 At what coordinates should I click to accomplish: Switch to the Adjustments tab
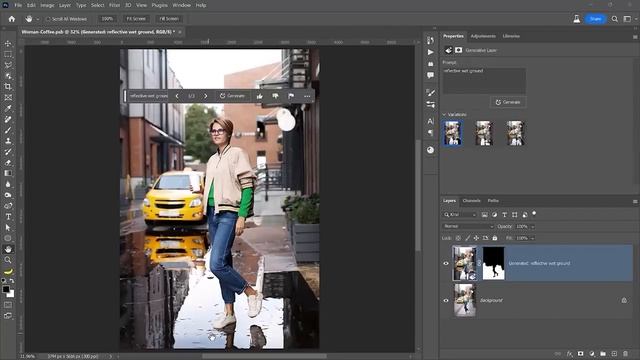483,36
